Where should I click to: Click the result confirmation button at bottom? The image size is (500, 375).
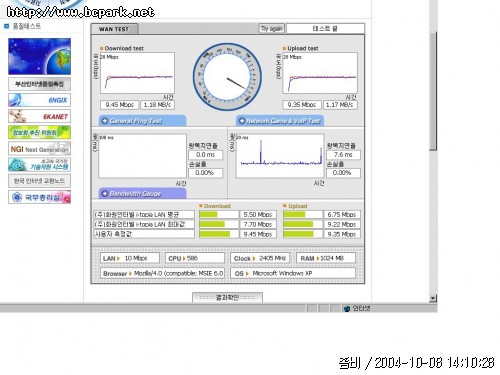pos(227,297)
